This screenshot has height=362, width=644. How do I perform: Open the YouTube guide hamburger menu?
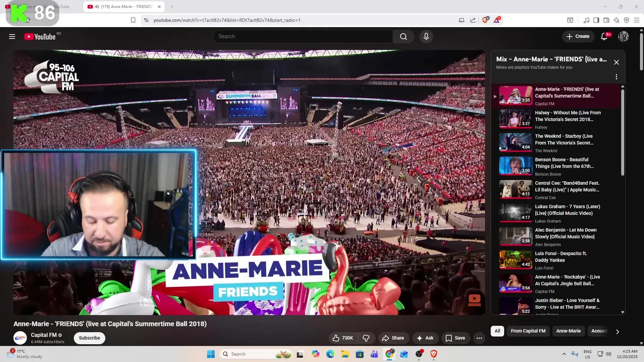[12, 36]
